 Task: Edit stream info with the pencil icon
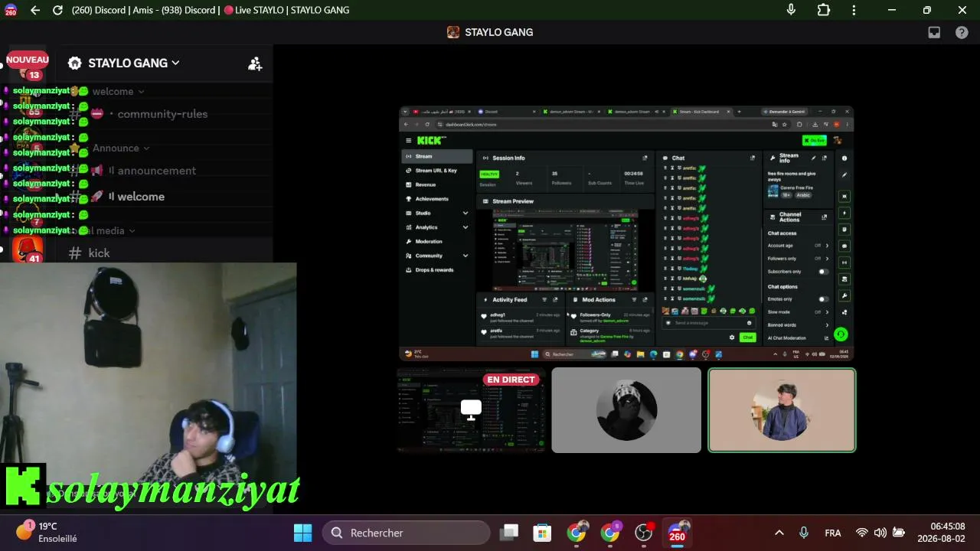tap(813, 158)
